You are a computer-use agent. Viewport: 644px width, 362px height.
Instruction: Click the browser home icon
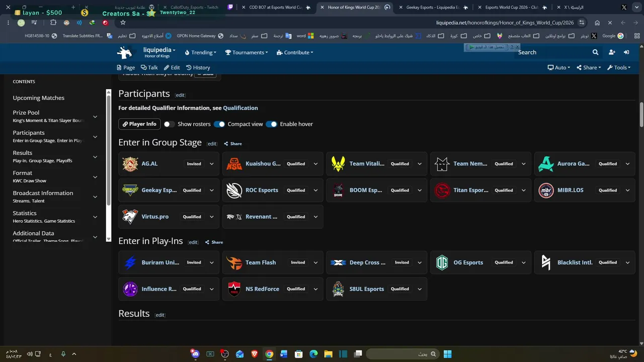[x=597, y=23]
